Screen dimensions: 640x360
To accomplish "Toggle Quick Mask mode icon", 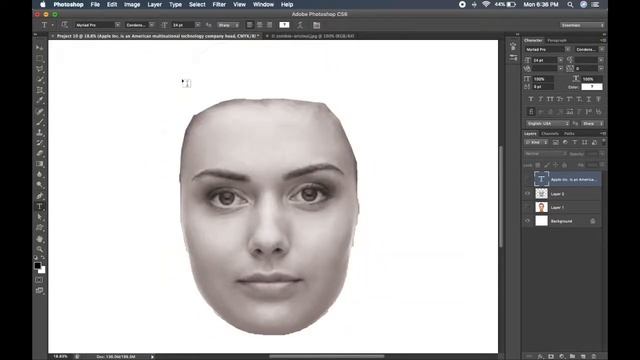I will pos(39,280).
